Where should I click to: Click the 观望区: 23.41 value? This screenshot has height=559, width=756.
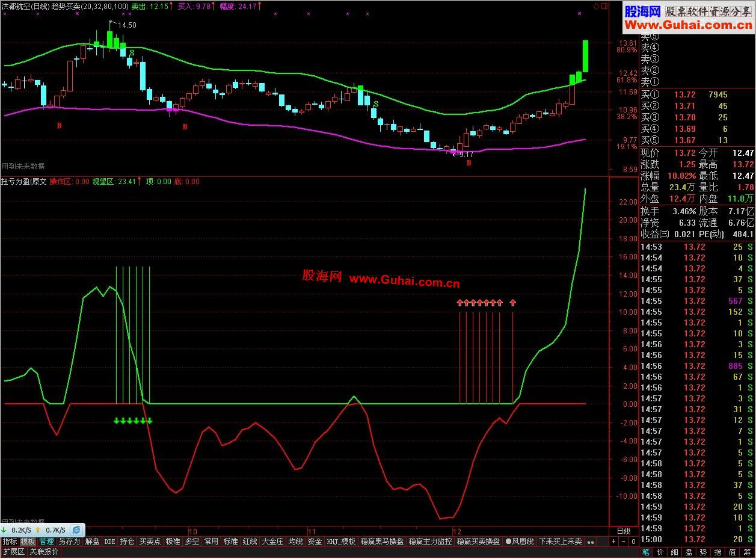114,181
